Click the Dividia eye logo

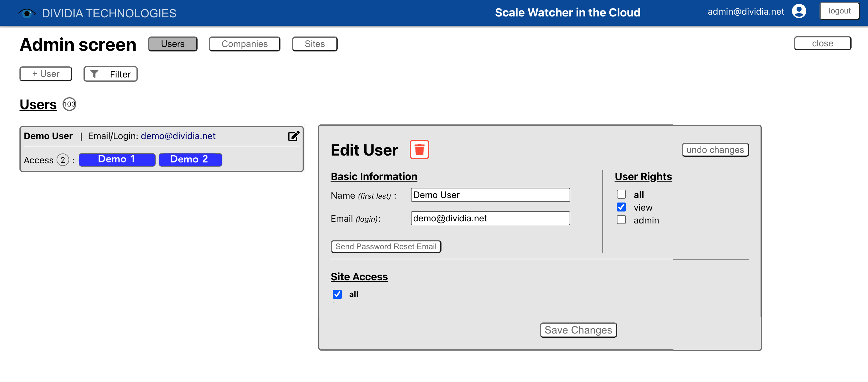(x=27, y=13)
